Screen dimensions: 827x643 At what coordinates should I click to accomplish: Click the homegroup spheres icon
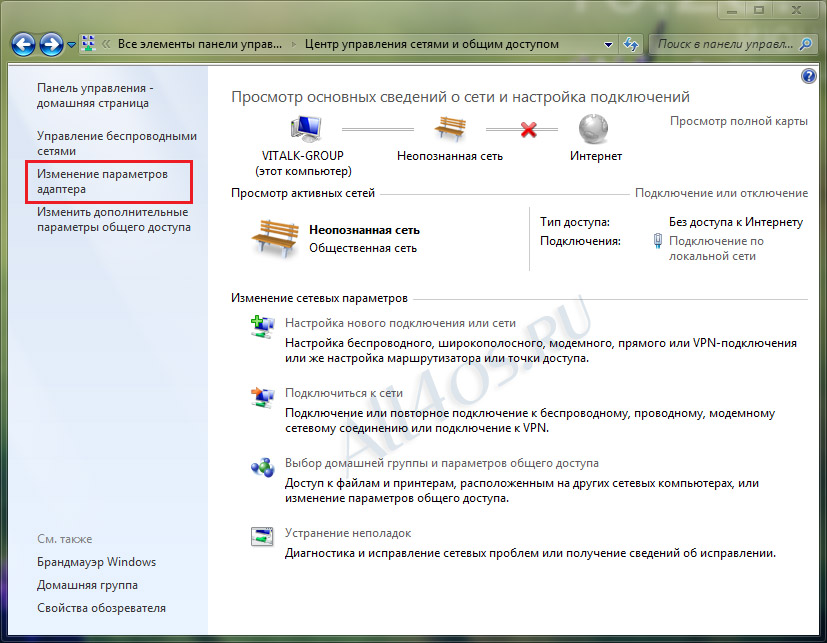point(262,467)
